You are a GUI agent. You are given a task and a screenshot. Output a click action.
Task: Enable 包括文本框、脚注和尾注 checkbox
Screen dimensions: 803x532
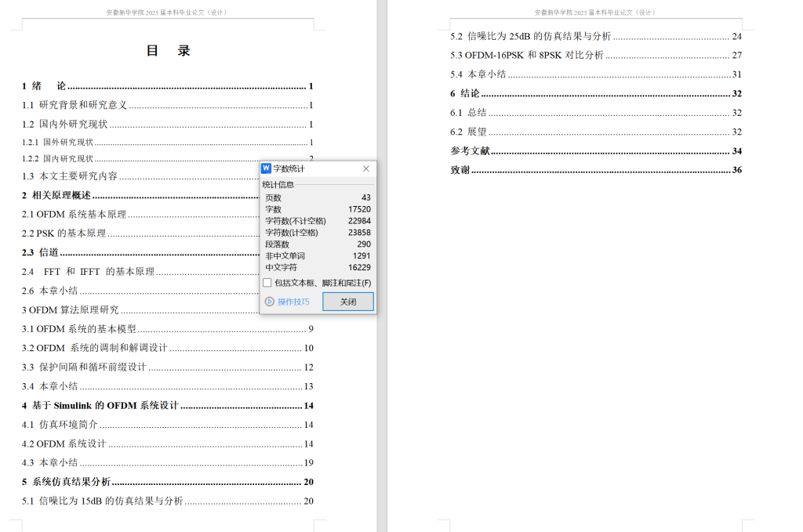(x=267, y=283)
